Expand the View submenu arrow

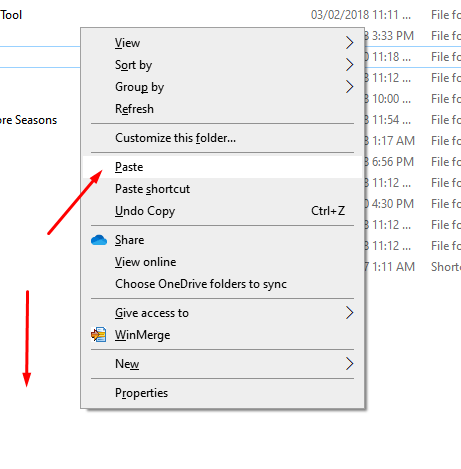(349, 43)
